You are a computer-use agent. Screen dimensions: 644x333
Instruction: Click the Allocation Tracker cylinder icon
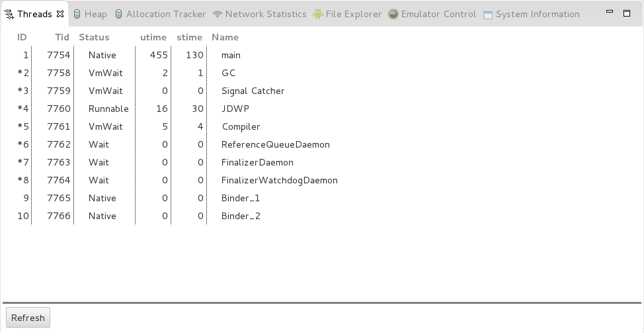[119, 15]
